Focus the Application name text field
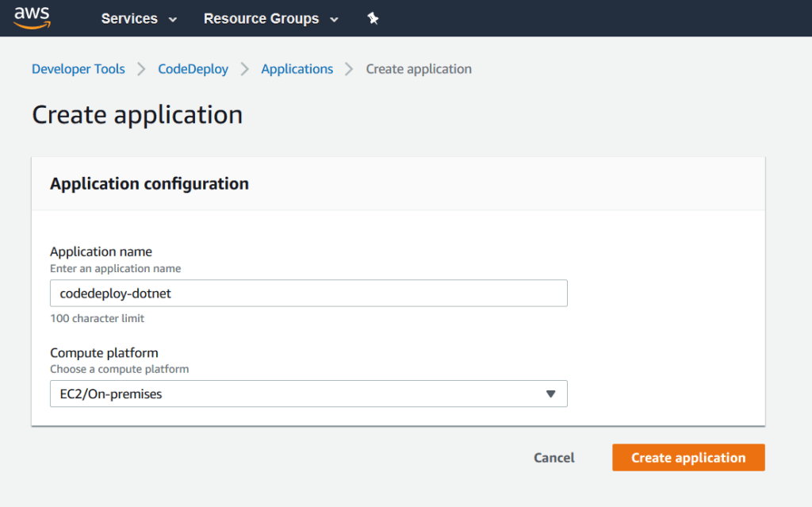This screenshot has width=812, height=507. pyautogui.click(x=308, y=293)
